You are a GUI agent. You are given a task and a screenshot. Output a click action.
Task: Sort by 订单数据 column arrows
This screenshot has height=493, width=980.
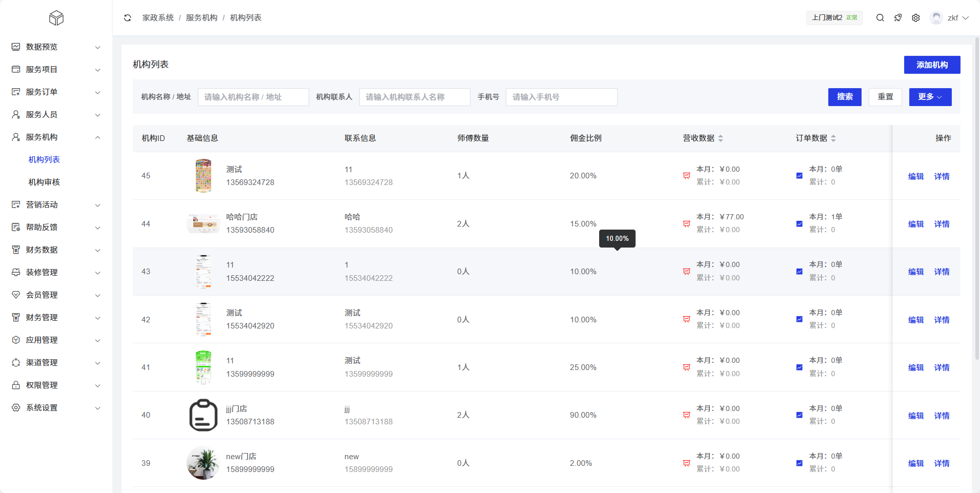[x=833, y=138]
